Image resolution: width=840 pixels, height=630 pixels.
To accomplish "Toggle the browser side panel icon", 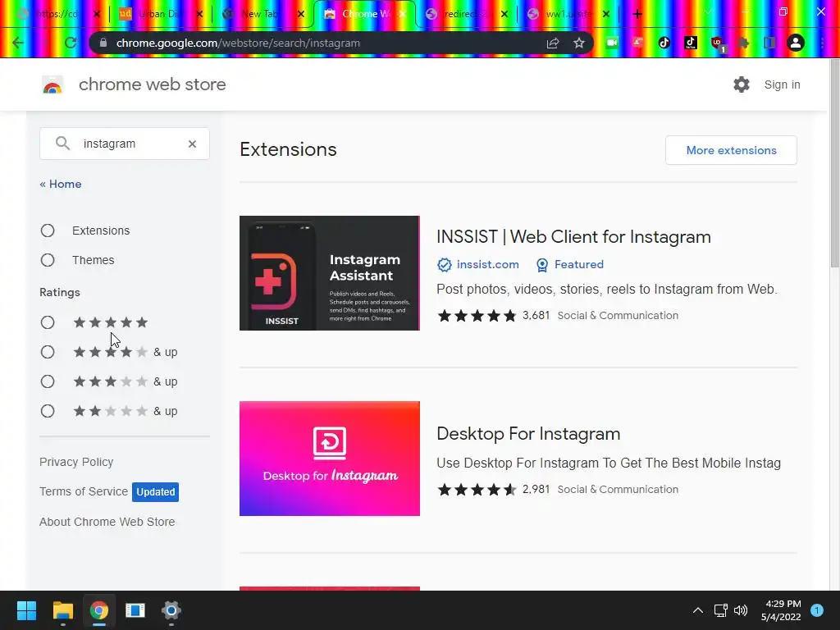I will 769,43.
